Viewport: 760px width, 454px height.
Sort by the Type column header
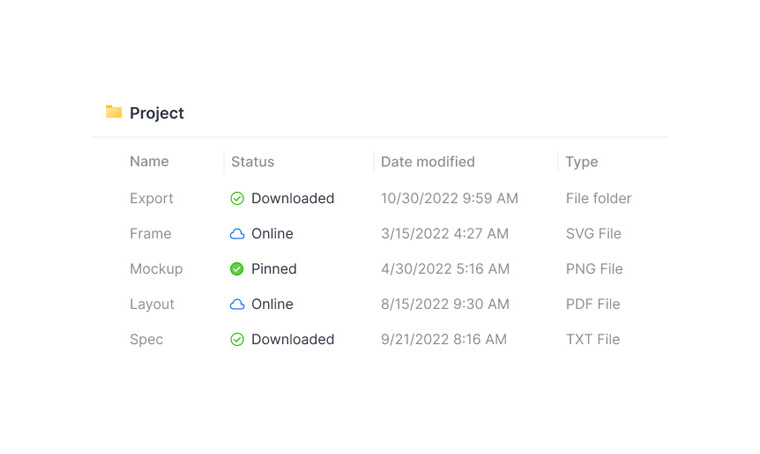[x=581, y=162]
